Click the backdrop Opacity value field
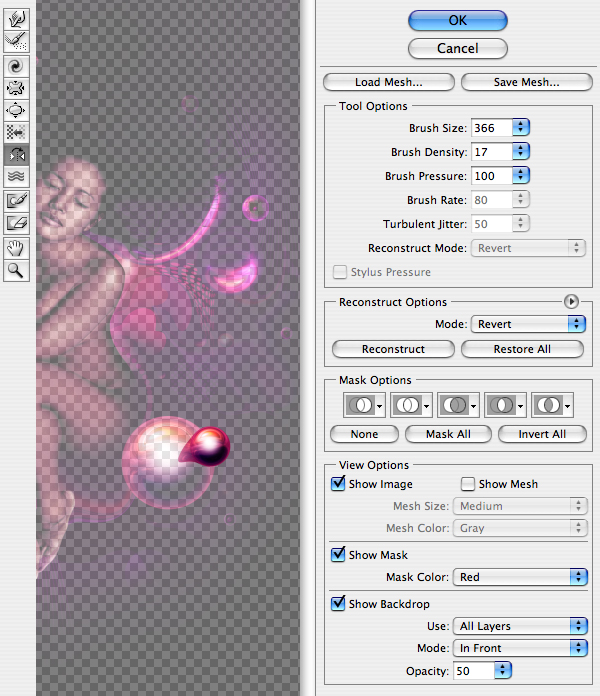The image size is (600, 696). click(x=474, y=671)
